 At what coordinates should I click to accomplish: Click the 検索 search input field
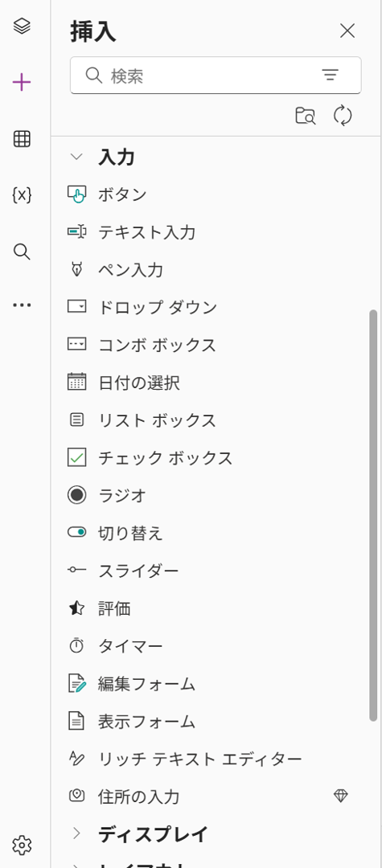click(216, 76)
